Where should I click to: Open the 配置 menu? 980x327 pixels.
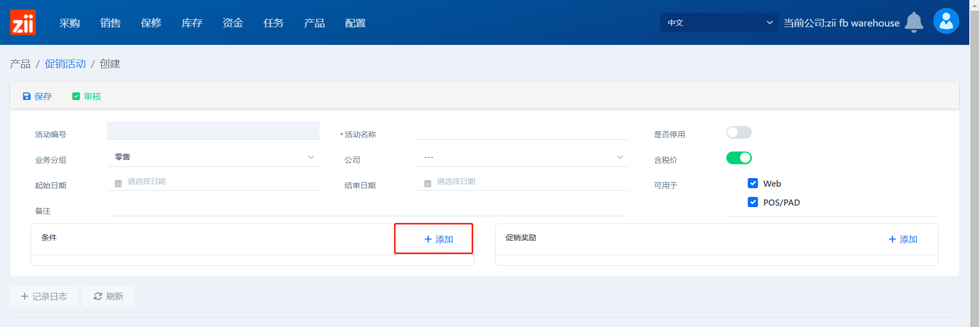coord(355,23)
